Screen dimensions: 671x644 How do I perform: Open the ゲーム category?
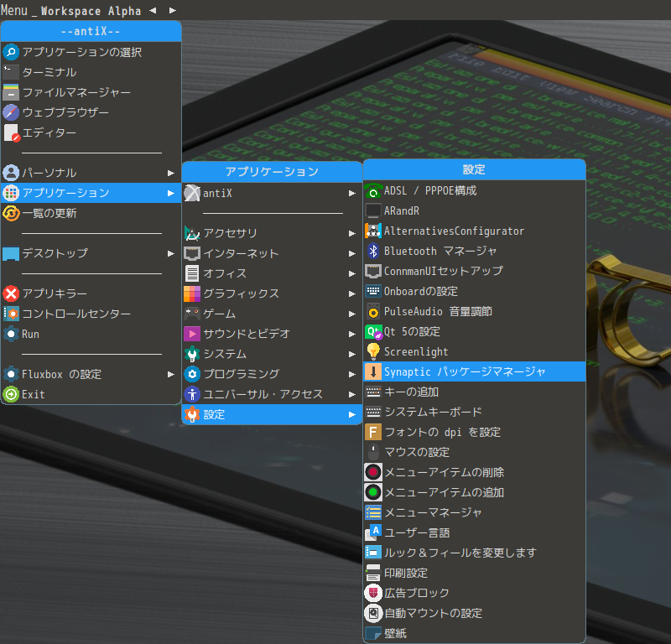(x=272, y=314)
